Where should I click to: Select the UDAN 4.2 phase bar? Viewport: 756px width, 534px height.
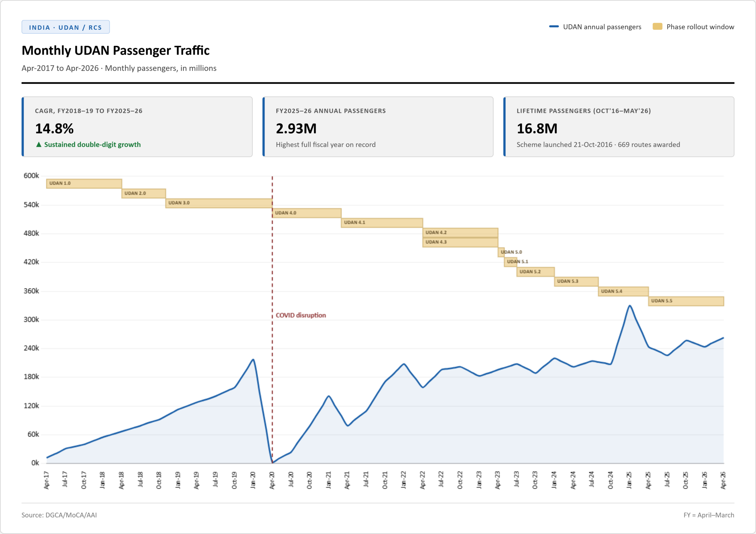(460, 233)
